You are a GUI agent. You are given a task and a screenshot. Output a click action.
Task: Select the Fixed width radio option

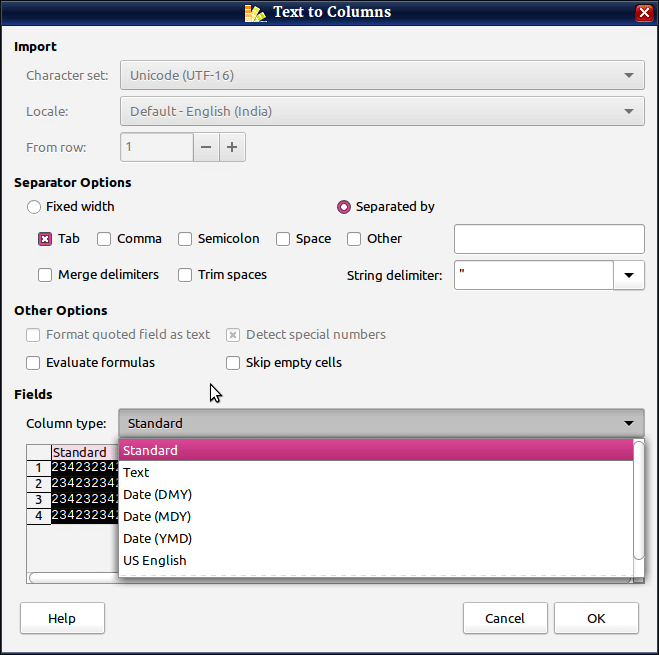(x=34, y=207)
